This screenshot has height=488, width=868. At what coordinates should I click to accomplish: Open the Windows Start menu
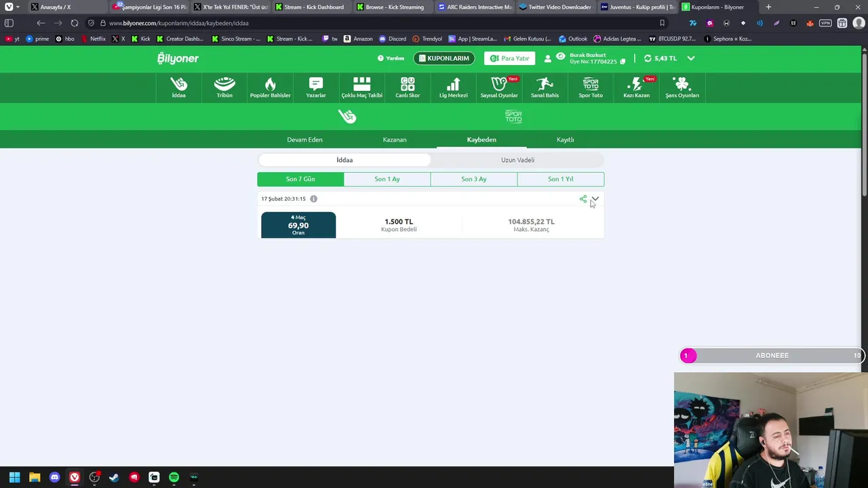14,477
